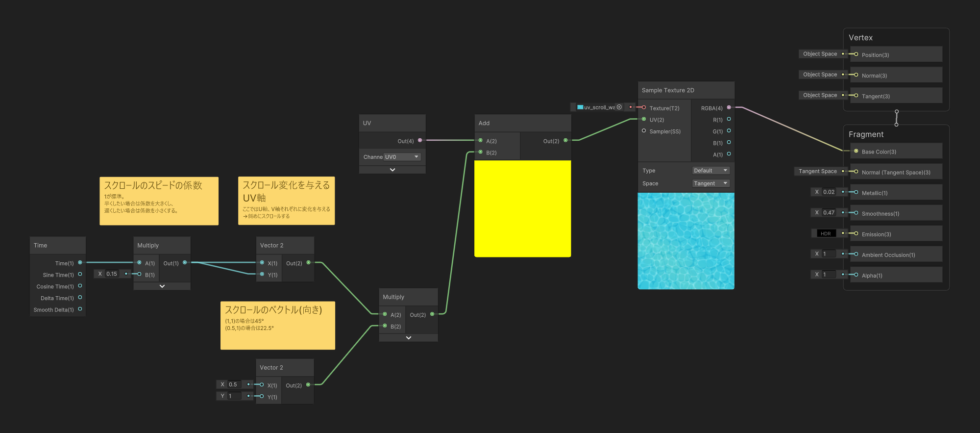Image resolution: width=980 pixels, height=433 pixels.
Task: Click the Position(3) vertex port
Action: tap(856, 54)
